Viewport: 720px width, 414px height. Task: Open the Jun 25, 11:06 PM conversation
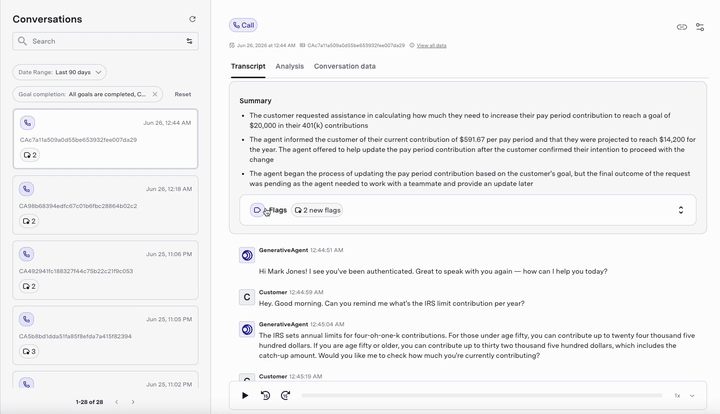point(105,270)
